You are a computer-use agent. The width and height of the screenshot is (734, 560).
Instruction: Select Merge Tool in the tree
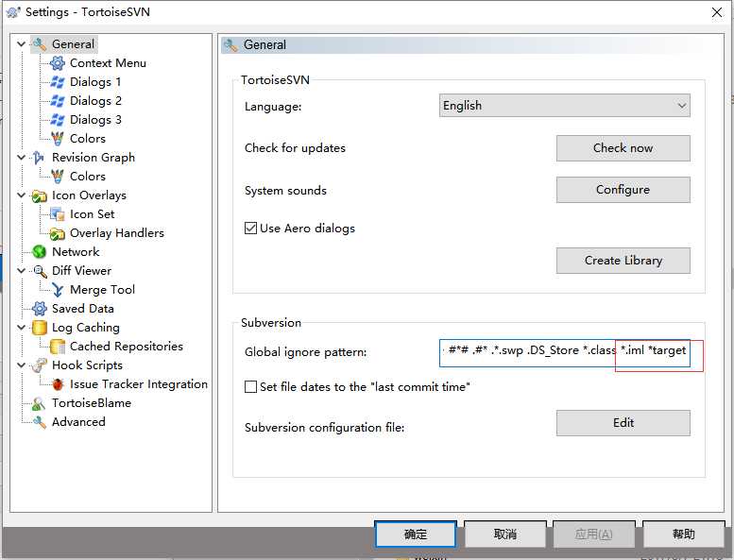(x=102, y=290)
